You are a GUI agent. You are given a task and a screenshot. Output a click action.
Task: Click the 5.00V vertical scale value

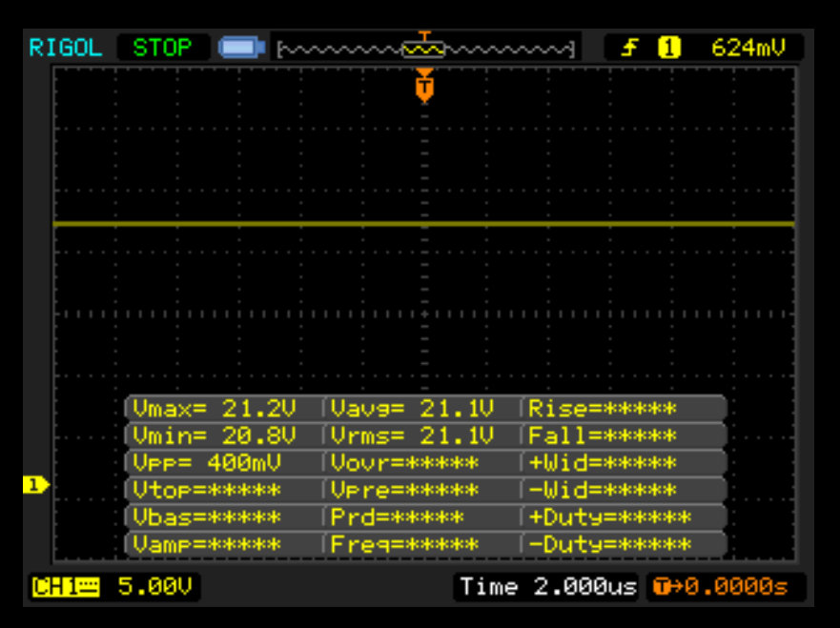pyautogui.click(x=154, y=587)
